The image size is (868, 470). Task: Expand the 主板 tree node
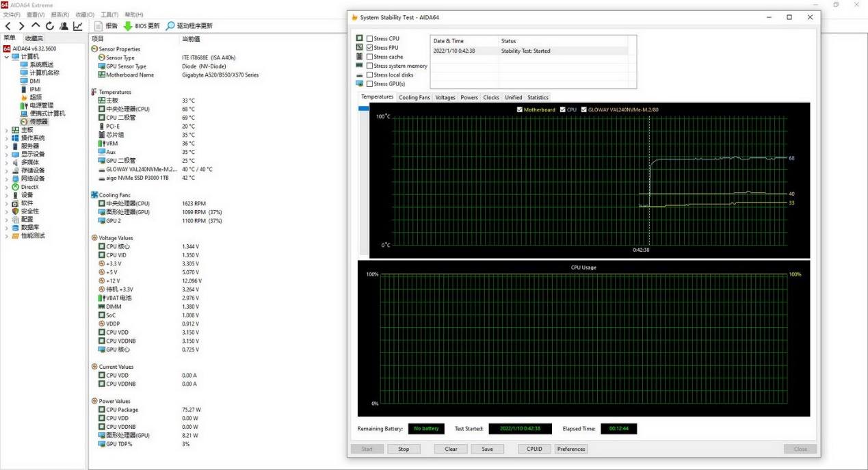[x=7, y=129]
